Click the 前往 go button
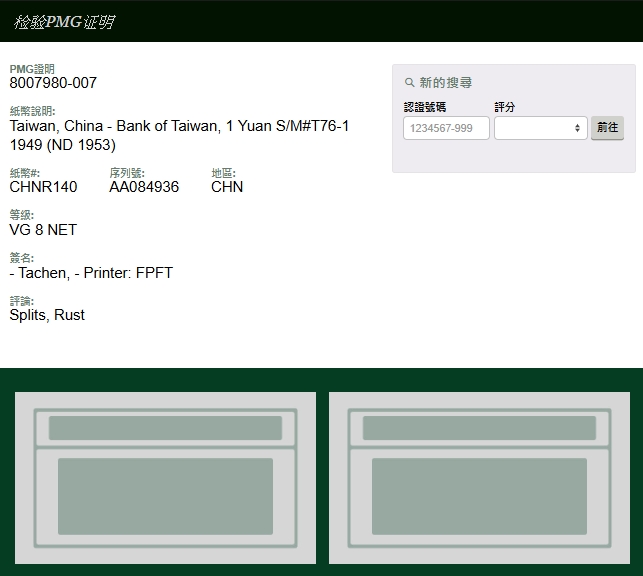643x576 pixels. pos(607,128)
